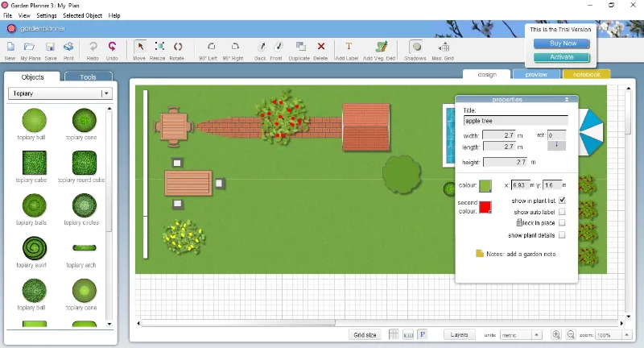Uncheck show in plant list
Viewport: 644px width, 348px height.
(562, 200)
